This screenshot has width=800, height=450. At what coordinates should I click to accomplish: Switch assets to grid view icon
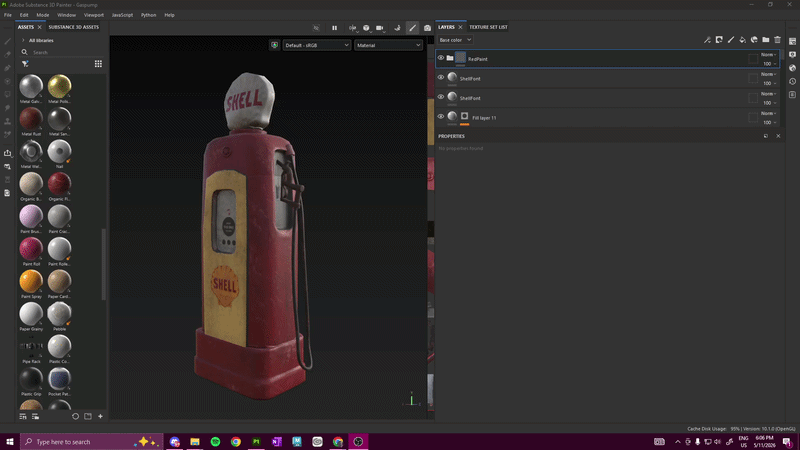pyautogui.click(x=98, y=64)
